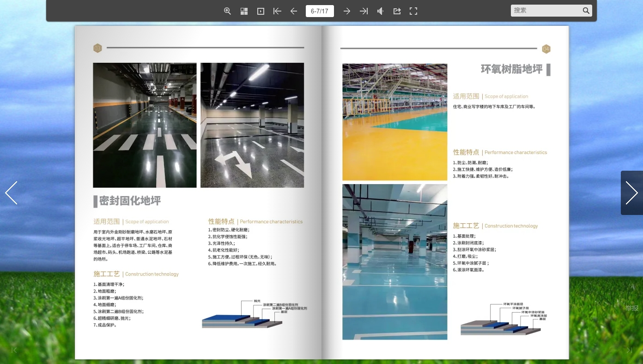Go to next page using toolbar arrow
643x364 pixels.
click(x=346, y=11)
